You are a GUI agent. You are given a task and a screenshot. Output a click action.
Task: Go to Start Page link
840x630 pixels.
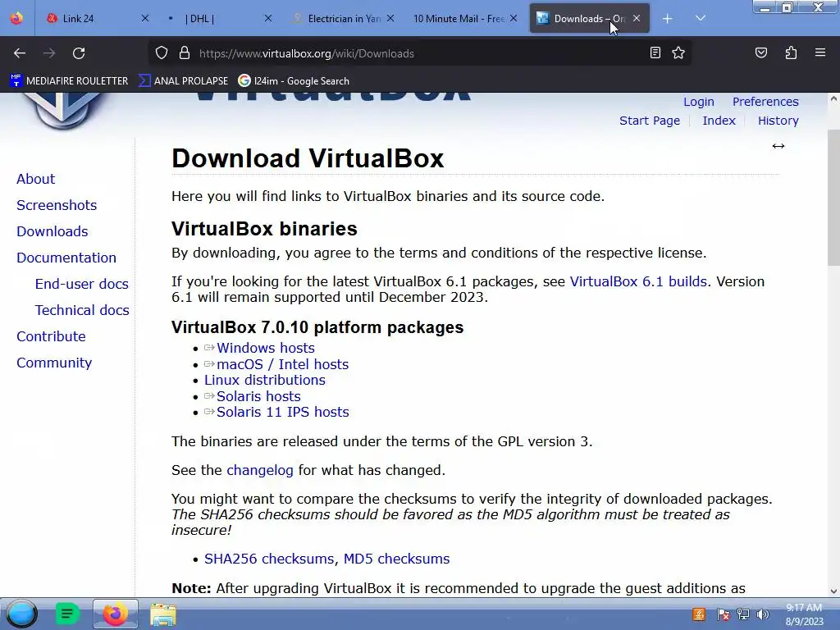pyautogui.click(x=650, y=121)
